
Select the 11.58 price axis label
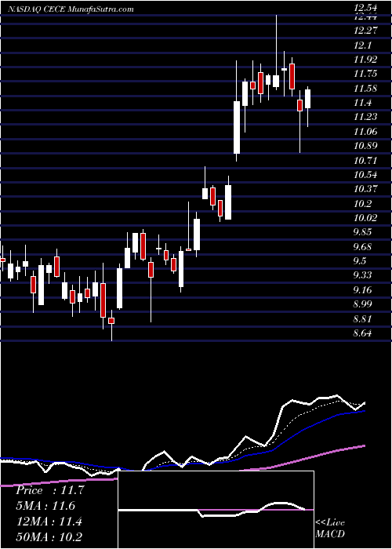click(365, 89)
